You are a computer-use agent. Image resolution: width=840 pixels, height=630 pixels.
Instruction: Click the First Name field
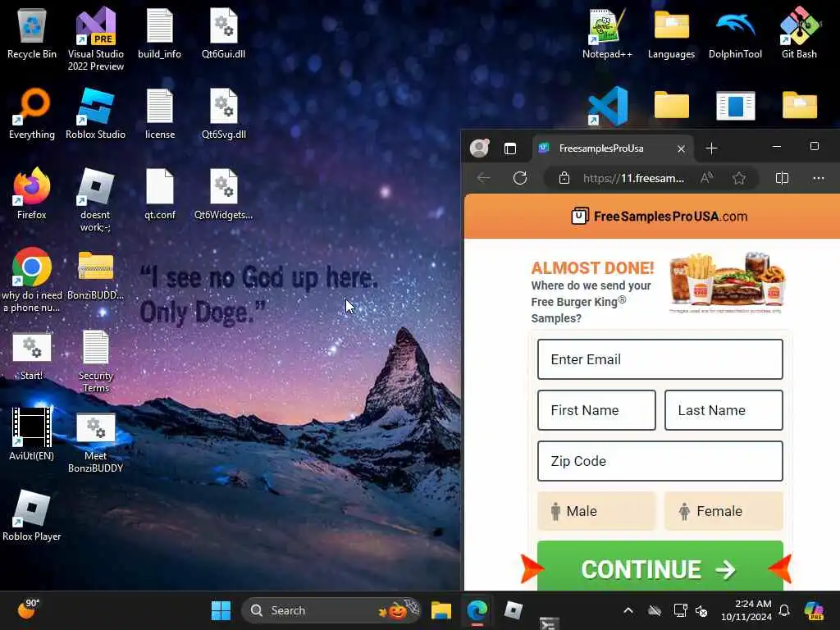[596, 410]
